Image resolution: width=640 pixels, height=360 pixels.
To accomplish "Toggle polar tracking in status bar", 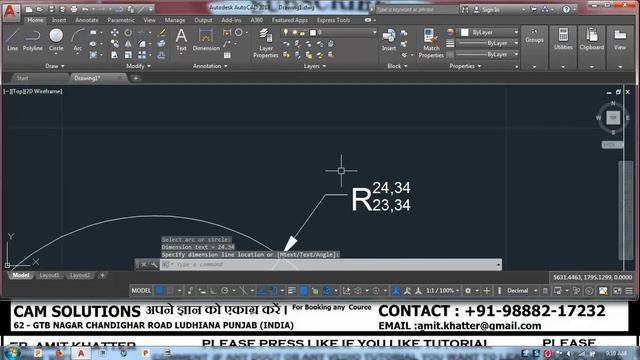I will click(224, 291).
